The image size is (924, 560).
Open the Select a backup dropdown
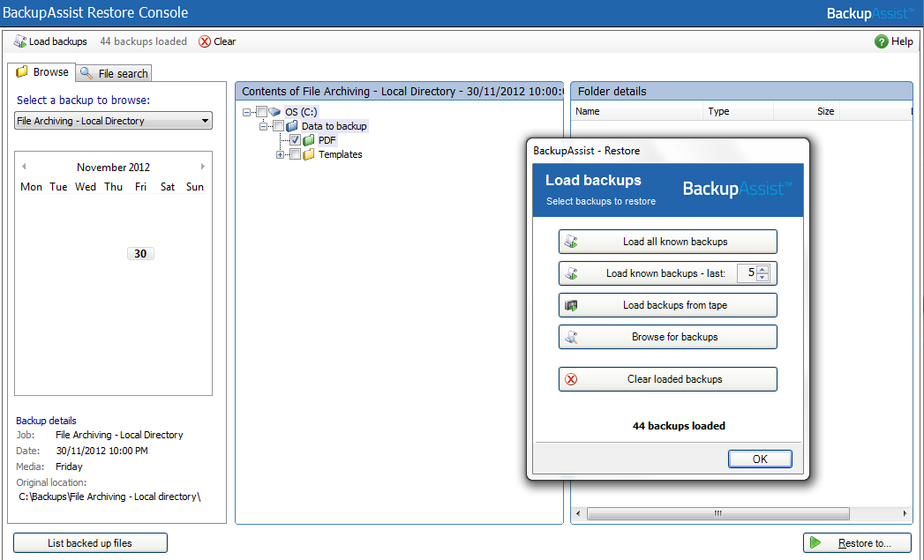205,121
